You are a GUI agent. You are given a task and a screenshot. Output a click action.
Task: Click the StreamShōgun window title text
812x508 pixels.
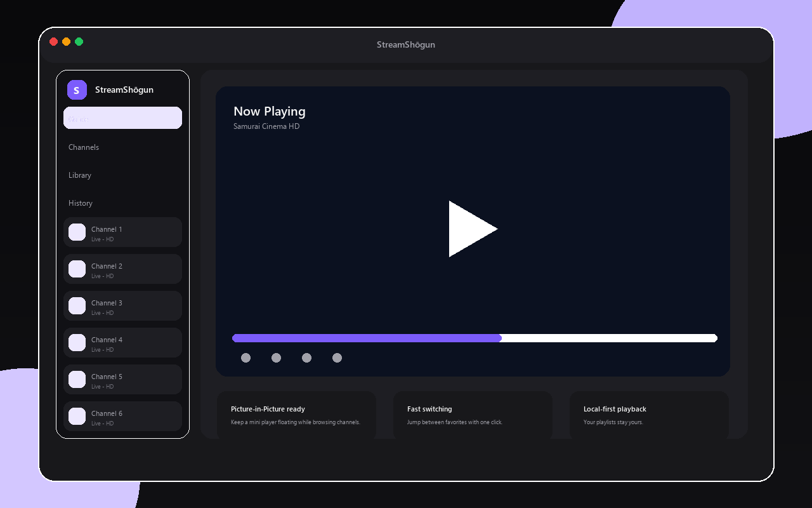pyautogui.click(x=406, y=45)
